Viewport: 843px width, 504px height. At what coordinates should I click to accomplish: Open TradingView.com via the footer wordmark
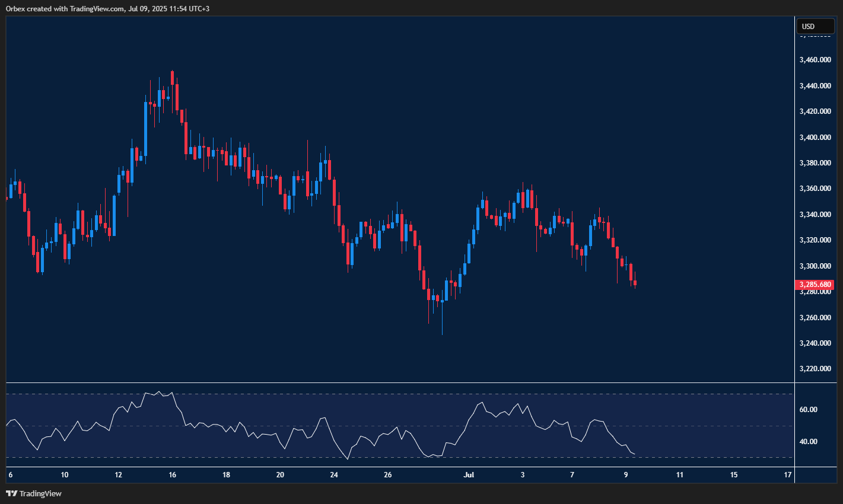coord(40,493)
